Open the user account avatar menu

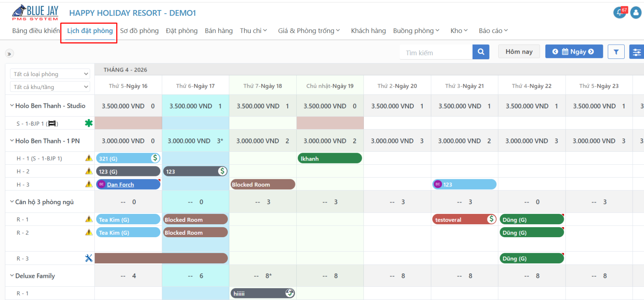tap(636, 12)
